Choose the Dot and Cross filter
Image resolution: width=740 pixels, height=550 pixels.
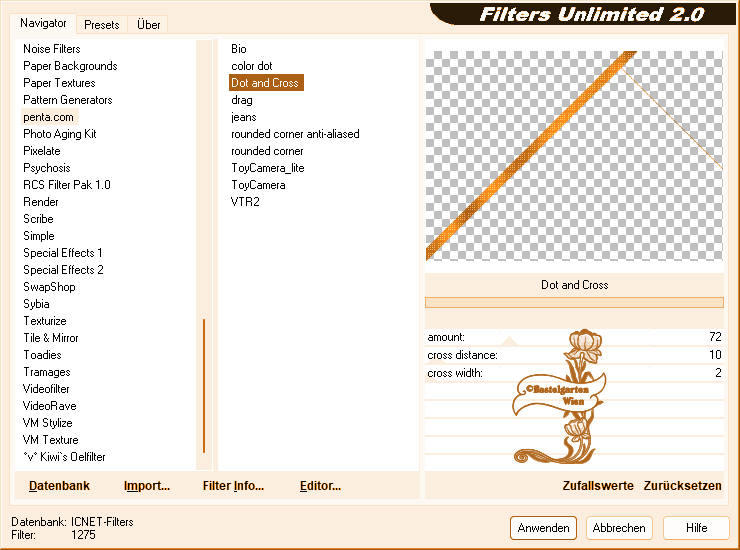click(266, 83)
